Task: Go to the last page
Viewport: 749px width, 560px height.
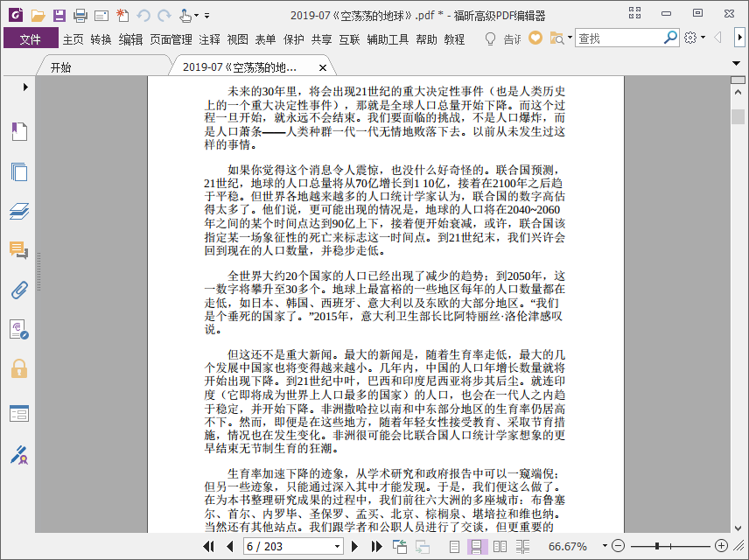Action: (x=376, y=546)
